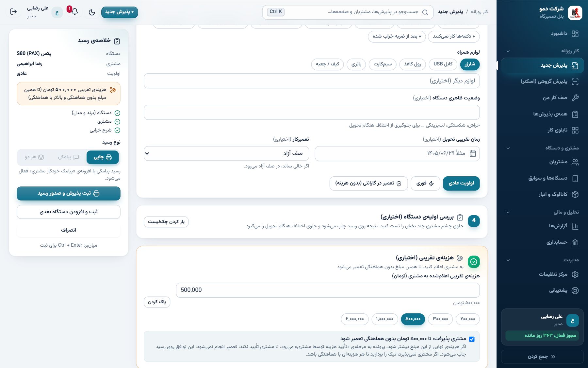Open دستگاه‌ها و سوابق in sidebar
This screenshot has width=588, height=368.
pos(542,178)
